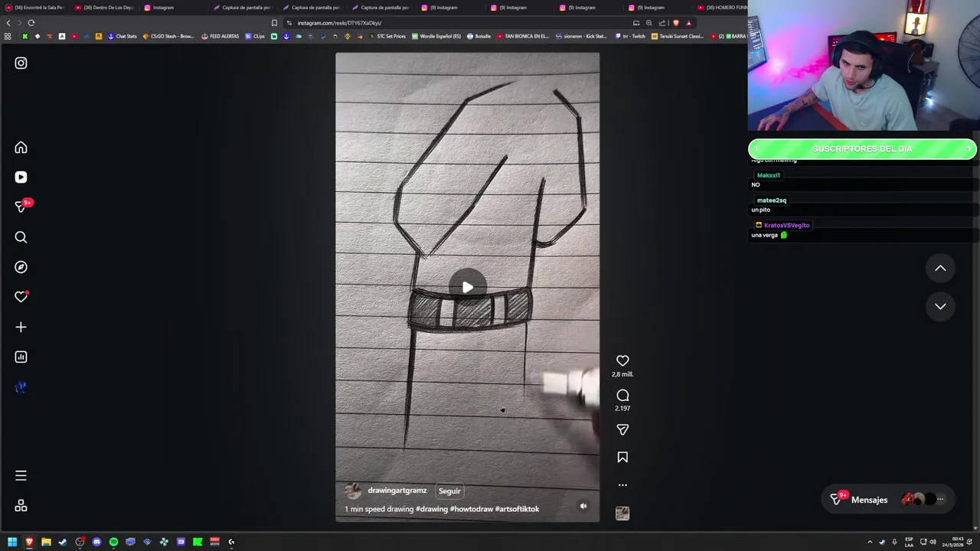This screenshot has width=980, height=551.
Task: Switch to 'HOMERO FUNN' tab
Action: coord(722,8)
